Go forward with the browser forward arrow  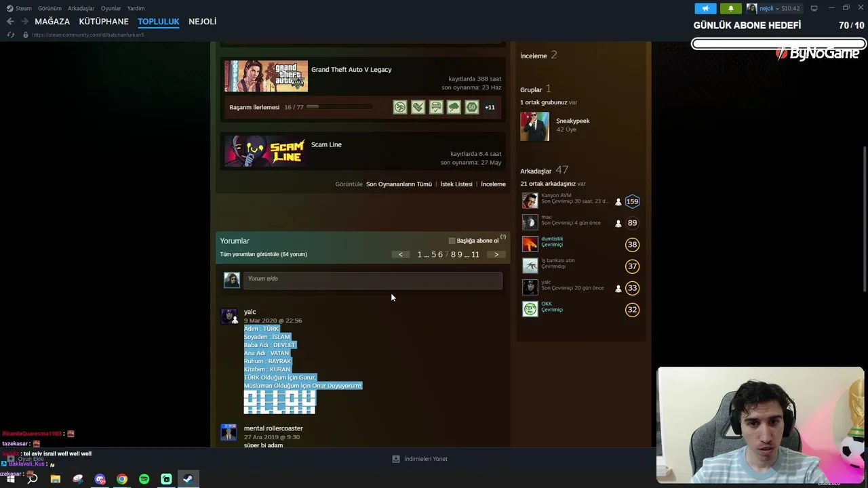coord(24,22)
